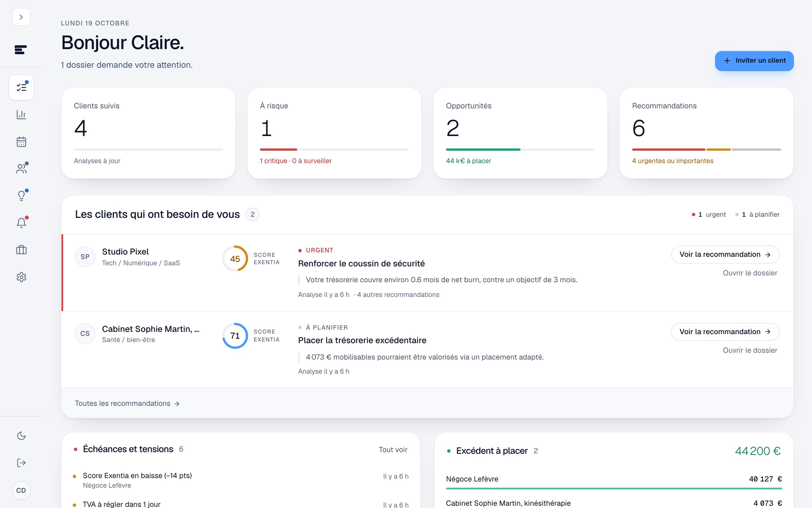This screenshot has width=812, height=508.
Task: Open the calendar icon in the sidebar
Action: coord(21,142)
